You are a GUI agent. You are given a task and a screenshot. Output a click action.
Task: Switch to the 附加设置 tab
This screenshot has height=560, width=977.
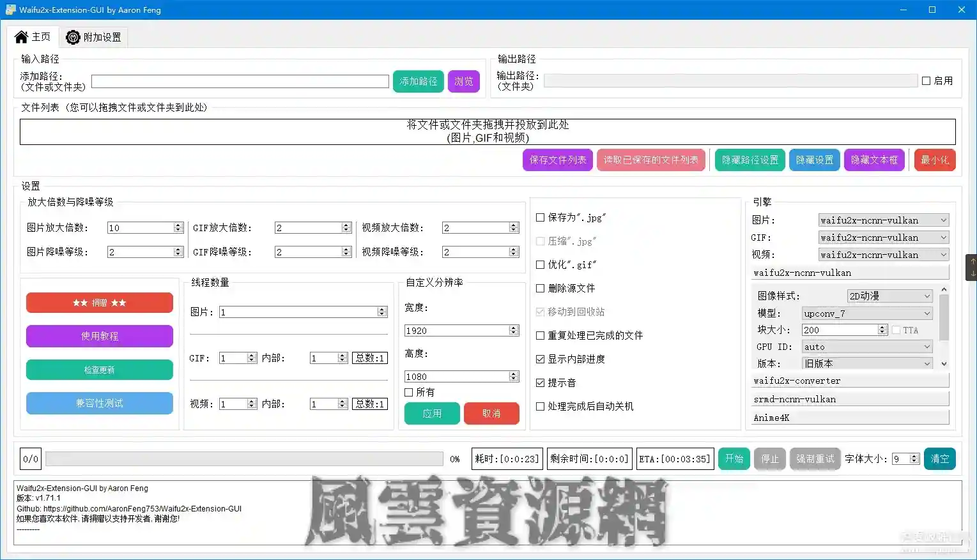[x=93, y=37]
